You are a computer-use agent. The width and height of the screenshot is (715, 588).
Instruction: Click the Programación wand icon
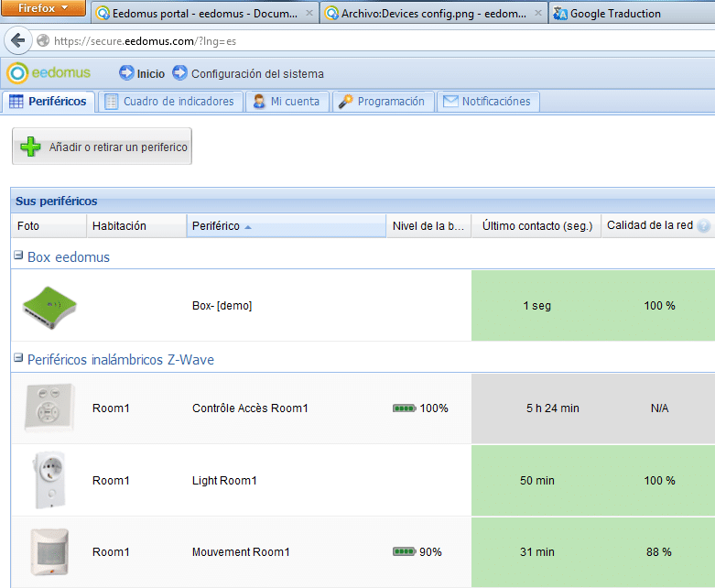[x=346, y=102]
